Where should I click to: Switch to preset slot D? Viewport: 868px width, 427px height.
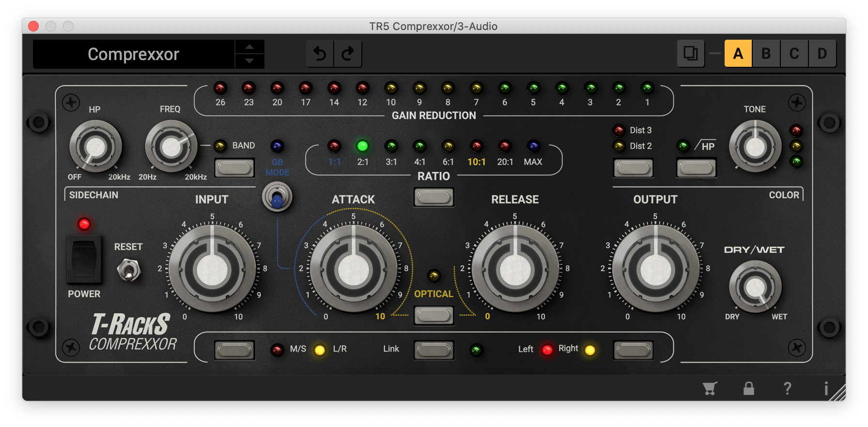click(x=822, y=53)
